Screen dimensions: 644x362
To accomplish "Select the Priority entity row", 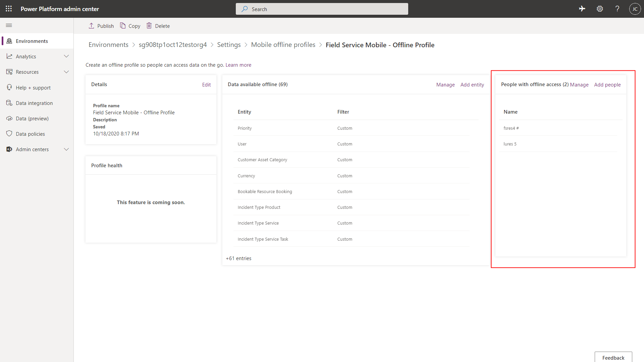I will point(351,128).
